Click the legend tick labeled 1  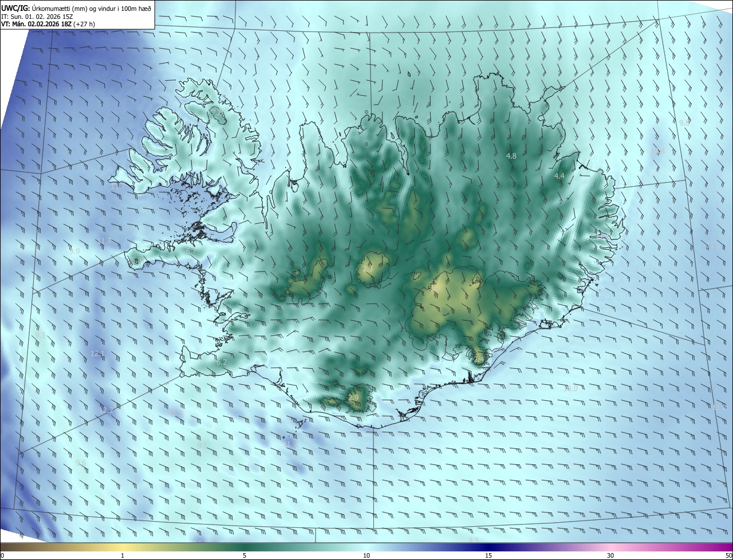123,555
